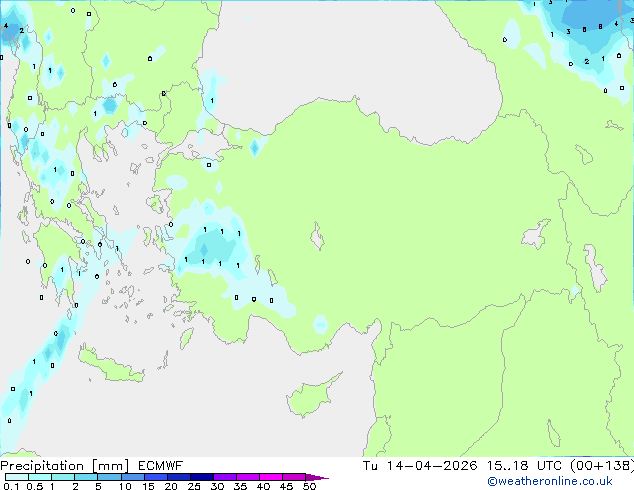Pick the legend swatch between 2 and 5
The image size is (634, 490).
(86, 478)
